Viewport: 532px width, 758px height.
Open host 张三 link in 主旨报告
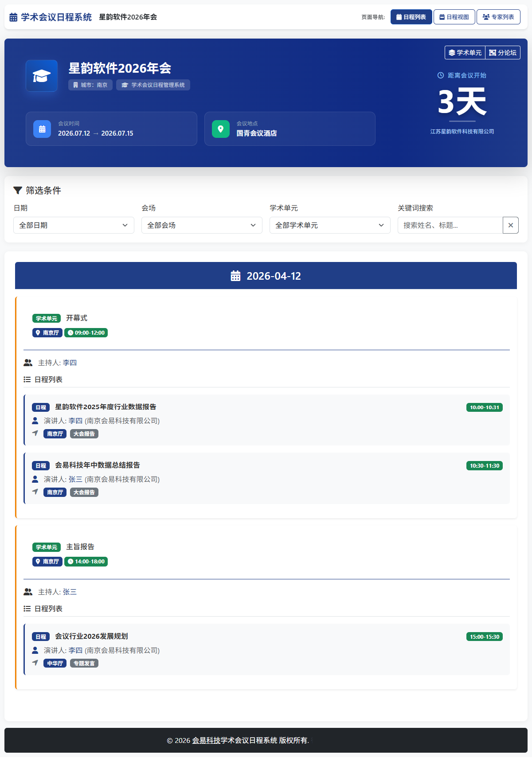point(70,592)
